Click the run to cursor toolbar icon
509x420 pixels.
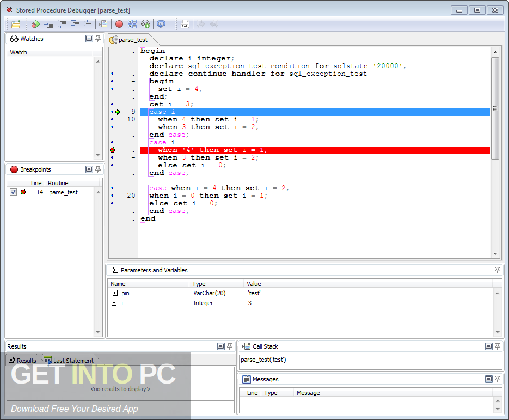[x=48, y=24]
